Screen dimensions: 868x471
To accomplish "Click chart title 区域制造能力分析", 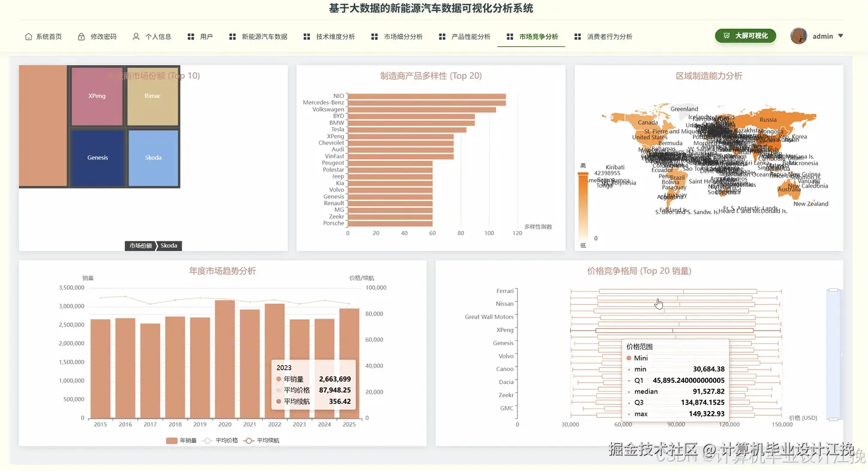I will pyautogui.click(x=709, y=76).
